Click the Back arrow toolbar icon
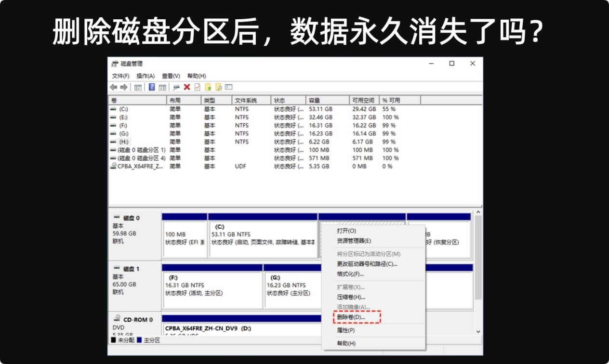Viewport: 609px width, 364px height. (114, 87)
